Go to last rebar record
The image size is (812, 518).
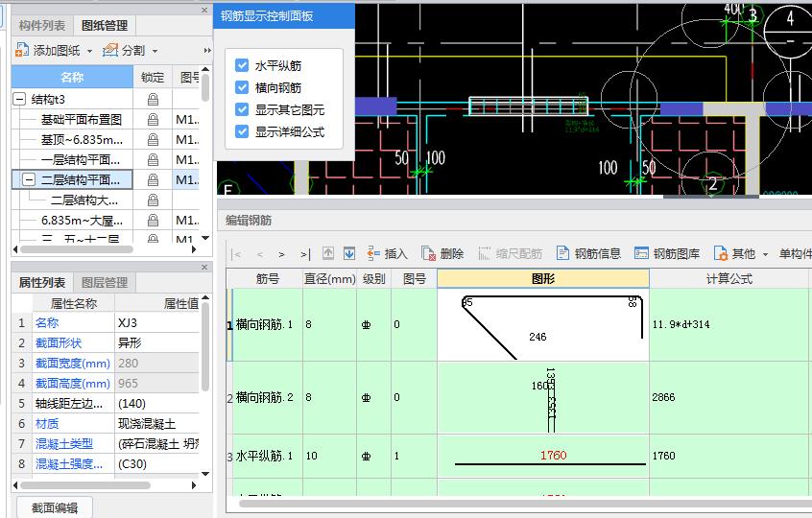(305, 254)
